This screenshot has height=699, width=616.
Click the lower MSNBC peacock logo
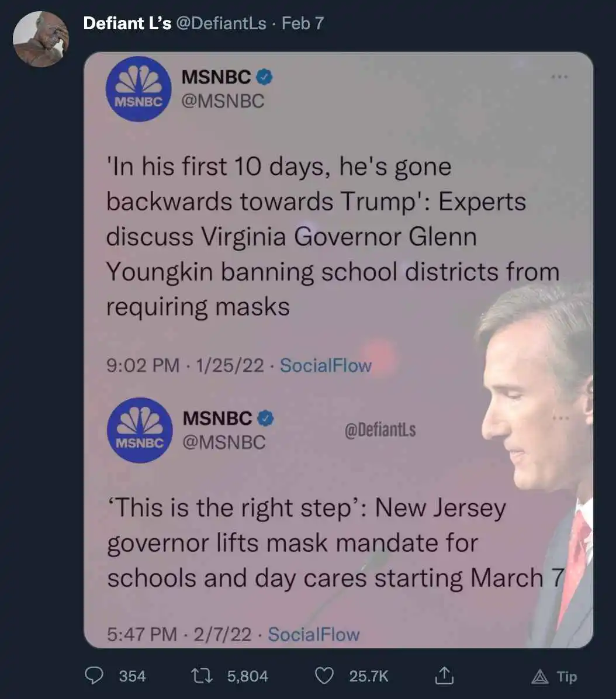click(x=139, y=430)
